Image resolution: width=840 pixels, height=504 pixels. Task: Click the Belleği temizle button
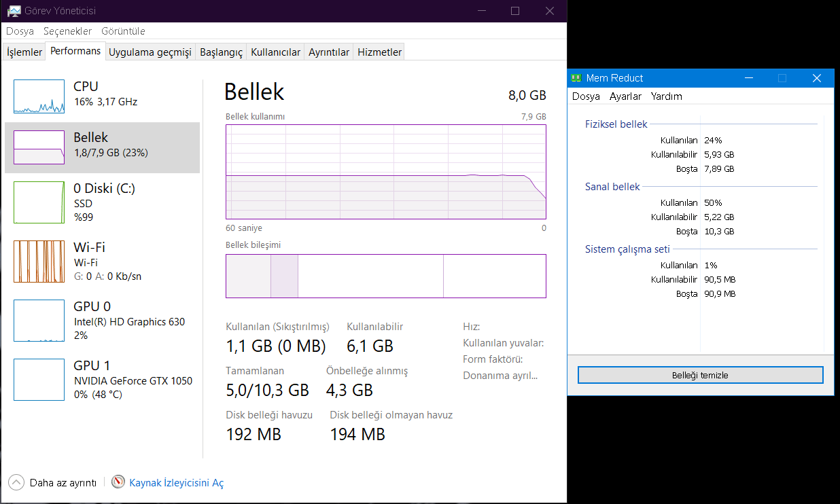[700, 375]
